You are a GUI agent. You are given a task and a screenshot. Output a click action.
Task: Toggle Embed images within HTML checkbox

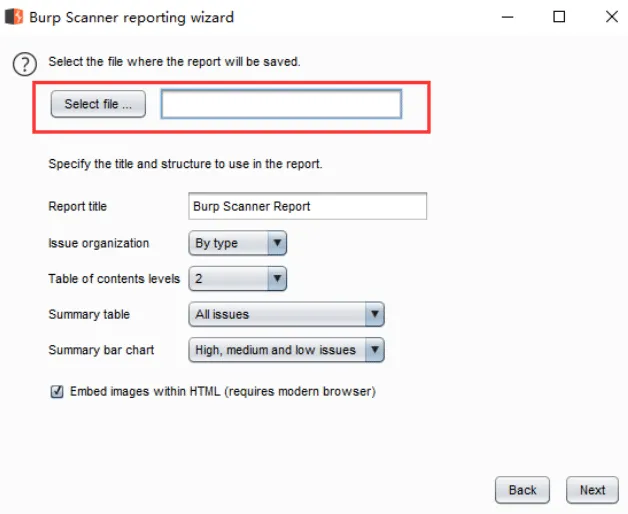coord(57,391)
